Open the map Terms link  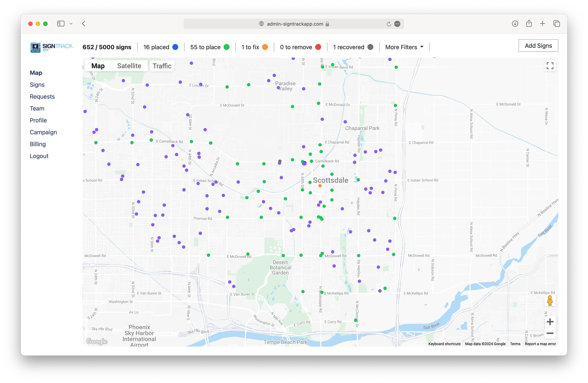click(515, 344)
